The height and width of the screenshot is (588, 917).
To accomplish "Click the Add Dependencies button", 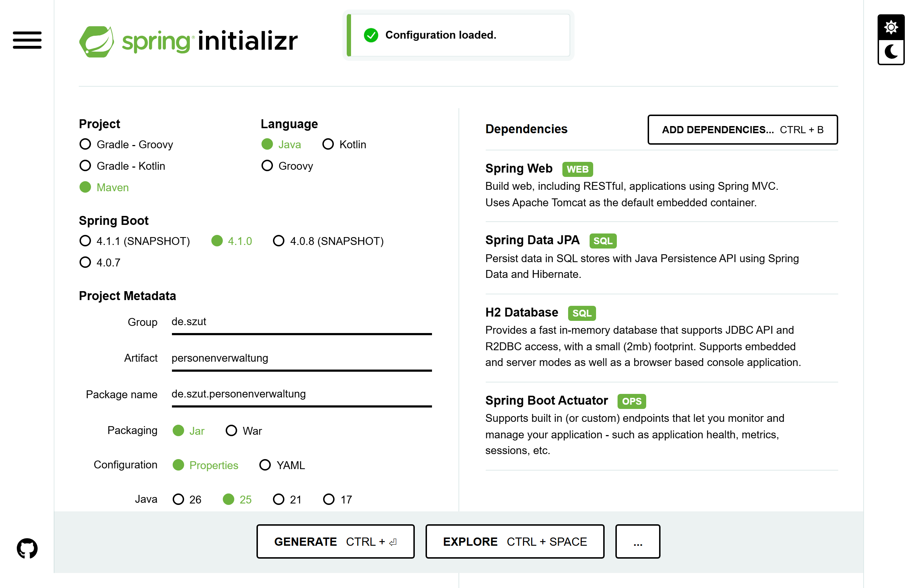I will 743,130.
